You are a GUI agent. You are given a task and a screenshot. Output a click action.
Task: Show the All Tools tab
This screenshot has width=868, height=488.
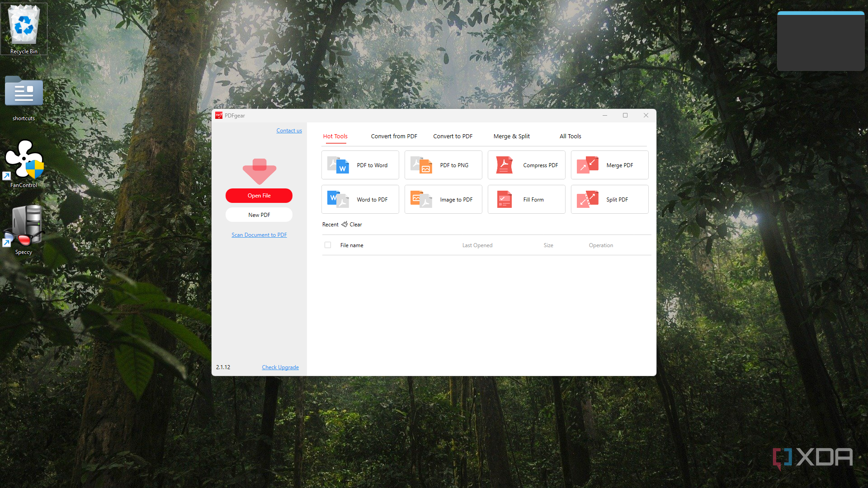point(570,136)
